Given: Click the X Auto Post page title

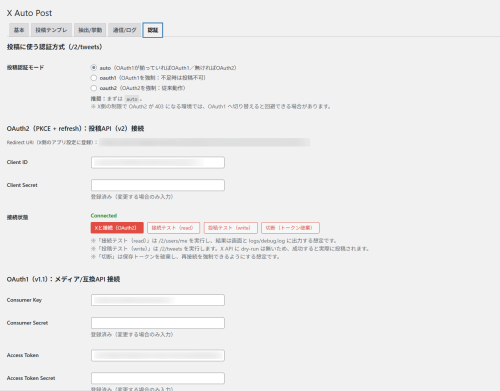Looking at the screenshot, I should 29,13.
